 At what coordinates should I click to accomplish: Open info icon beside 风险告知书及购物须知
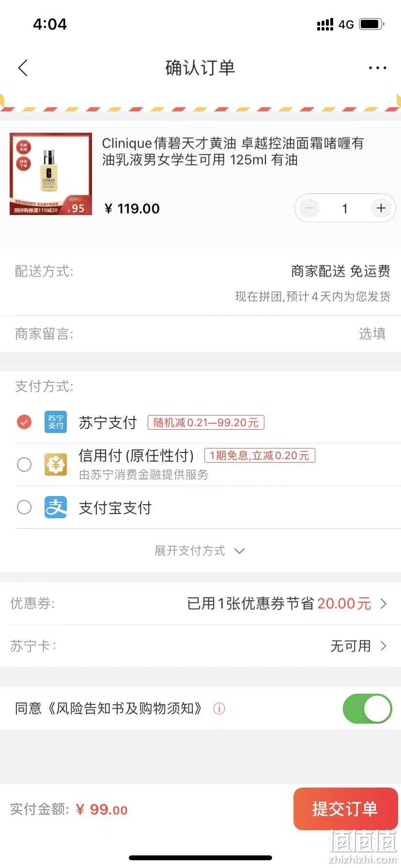pyautogui.click(x=219, y=709)
